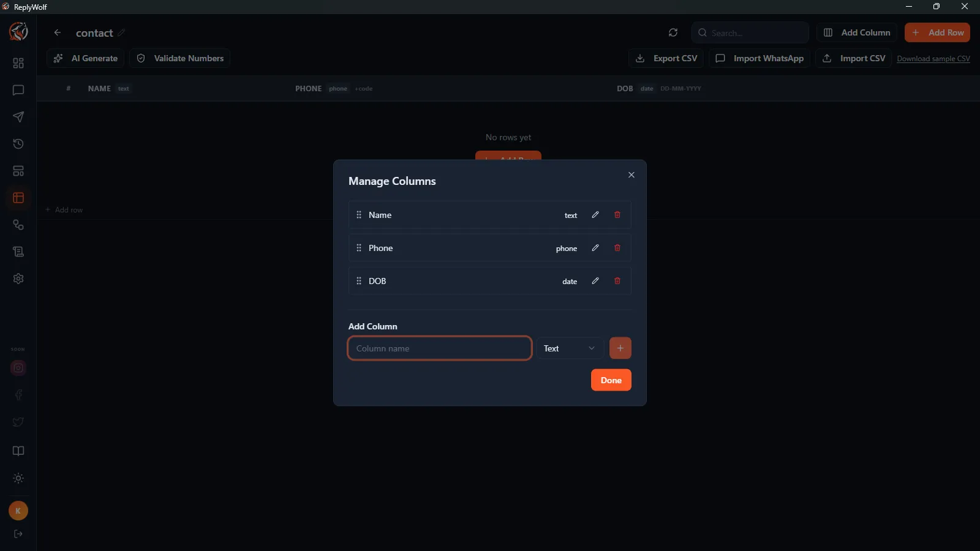
Task: Open Download sample CSV link
Action: [x=933, y=59]
